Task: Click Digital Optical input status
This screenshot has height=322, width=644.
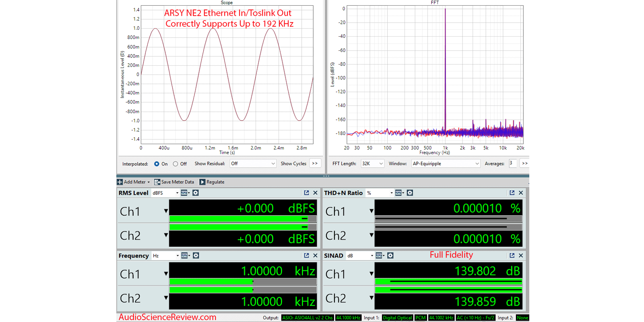Action: [397, 318]
